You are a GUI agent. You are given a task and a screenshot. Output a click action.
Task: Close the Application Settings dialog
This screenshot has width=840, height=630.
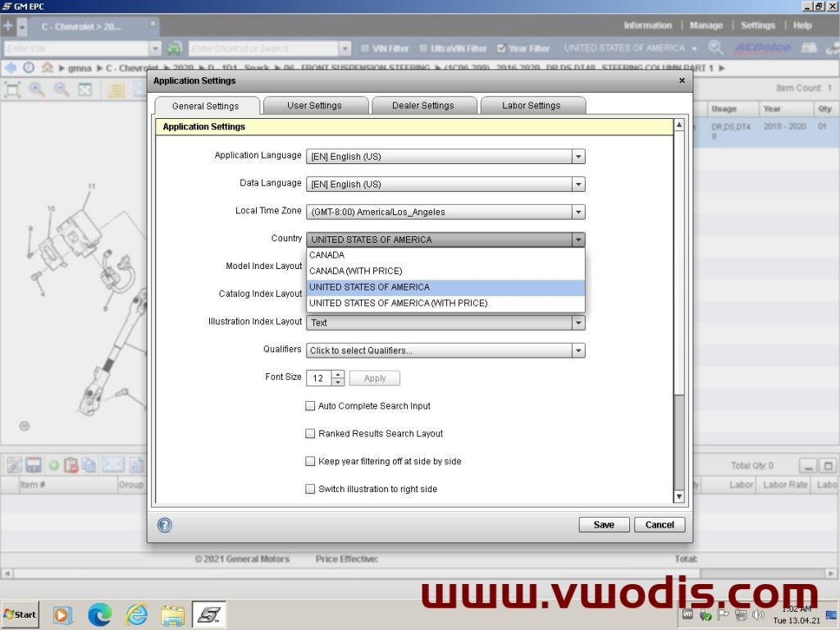[682, 80]
